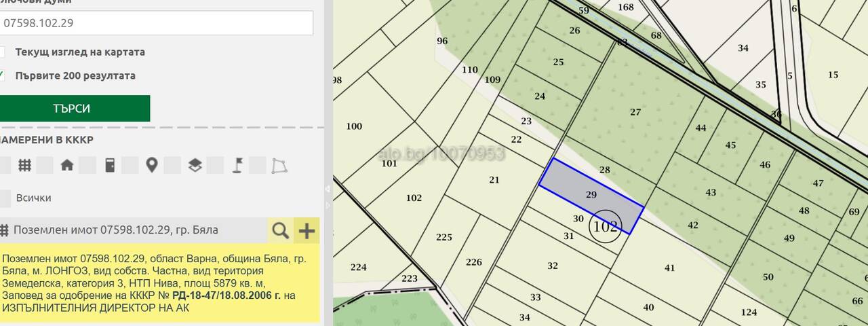The image size is (868, 326).
Task: Click the layers stack filter icon
Action: click(195, 165)
